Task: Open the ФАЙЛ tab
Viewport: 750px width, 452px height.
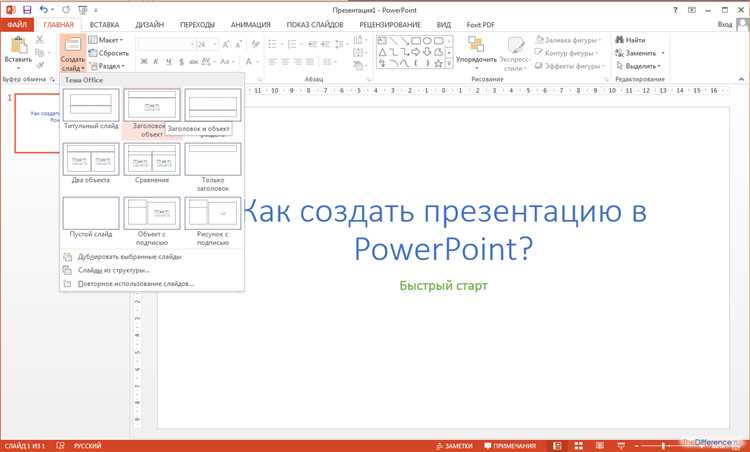Action: tap(17, 24)
